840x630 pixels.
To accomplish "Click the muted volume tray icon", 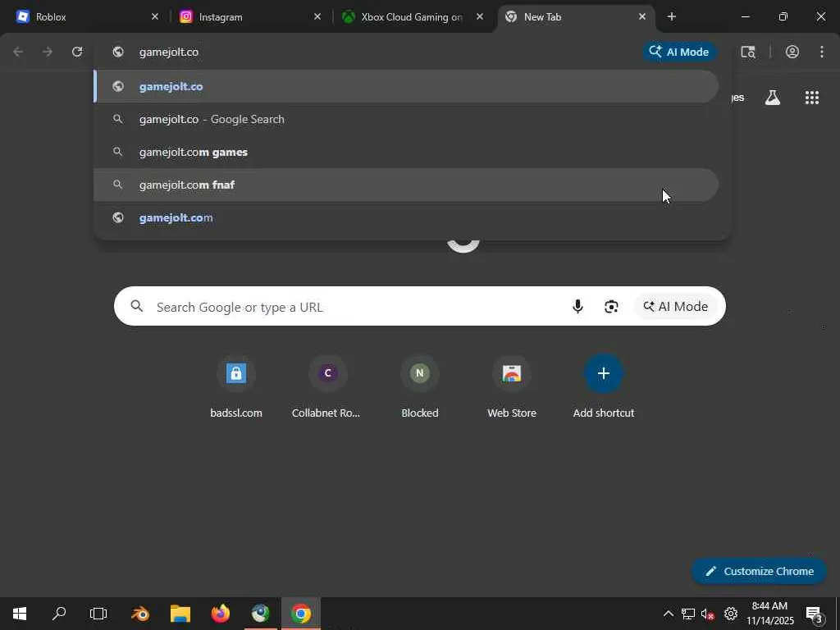I will click(x=708, y=614).
